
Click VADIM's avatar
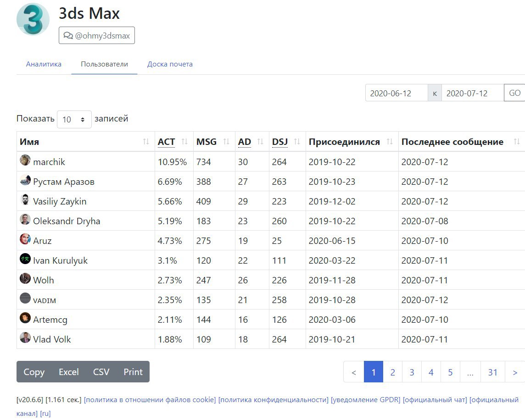point(25,298)
